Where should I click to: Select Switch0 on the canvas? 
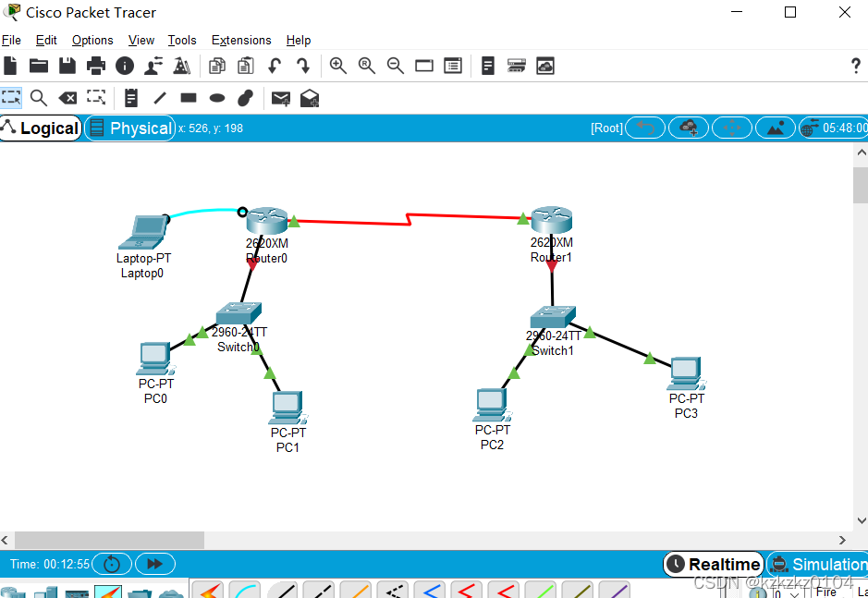[238, 312]
